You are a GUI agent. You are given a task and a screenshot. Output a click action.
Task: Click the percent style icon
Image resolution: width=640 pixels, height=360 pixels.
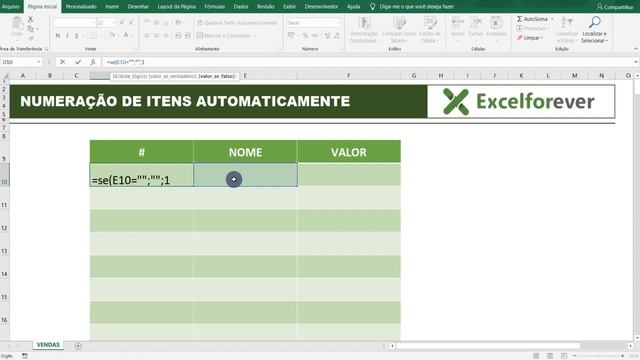(x=305, y=36)
